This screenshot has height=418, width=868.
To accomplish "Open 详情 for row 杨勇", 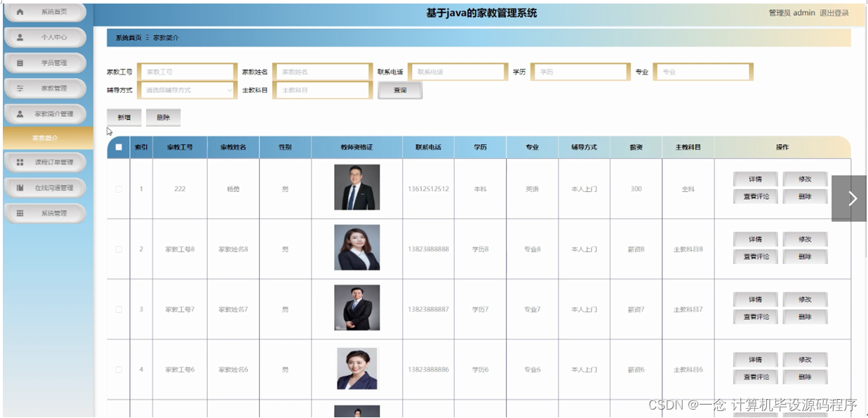I will click(x=755, y=179).
